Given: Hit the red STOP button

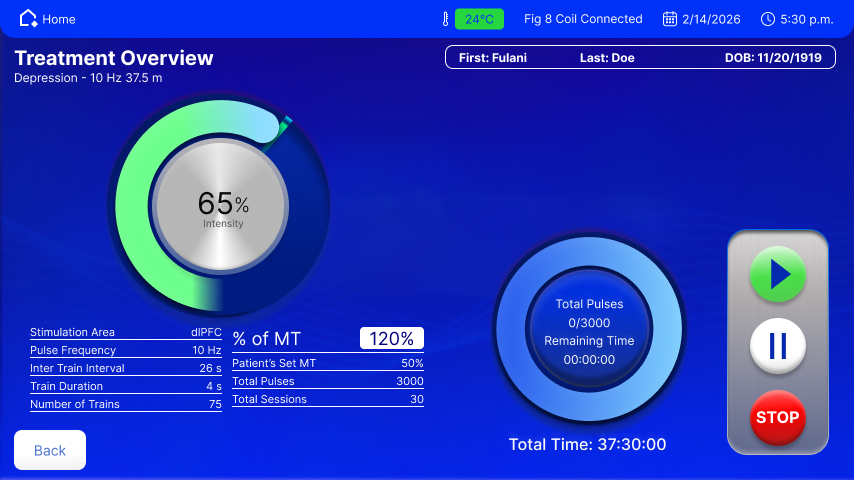Looking at the screenshot, I should pos(777,417).
